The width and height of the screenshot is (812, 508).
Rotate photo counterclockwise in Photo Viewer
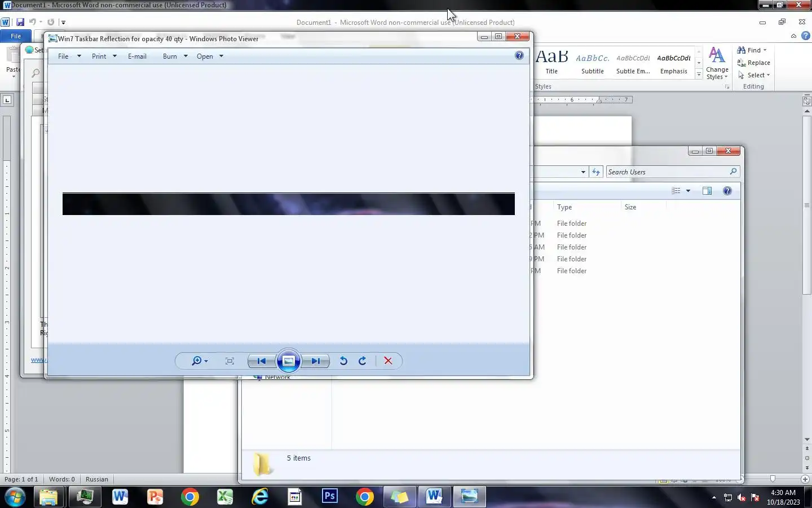343,361
